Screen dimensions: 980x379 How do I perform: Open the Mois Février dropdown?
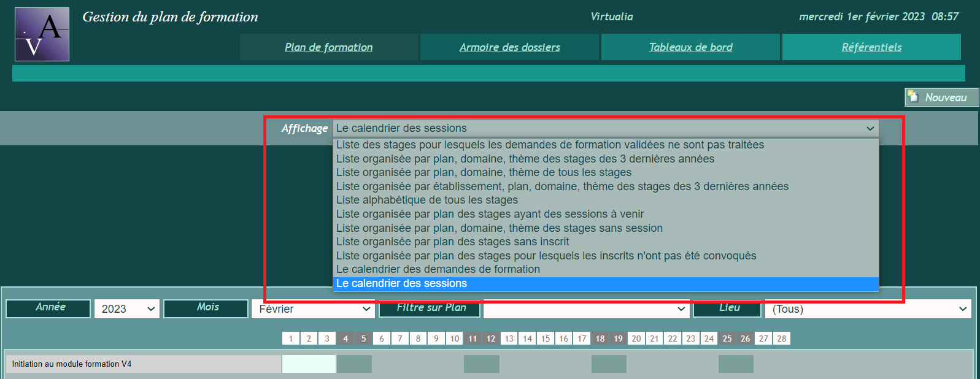(x=312, y=309)
